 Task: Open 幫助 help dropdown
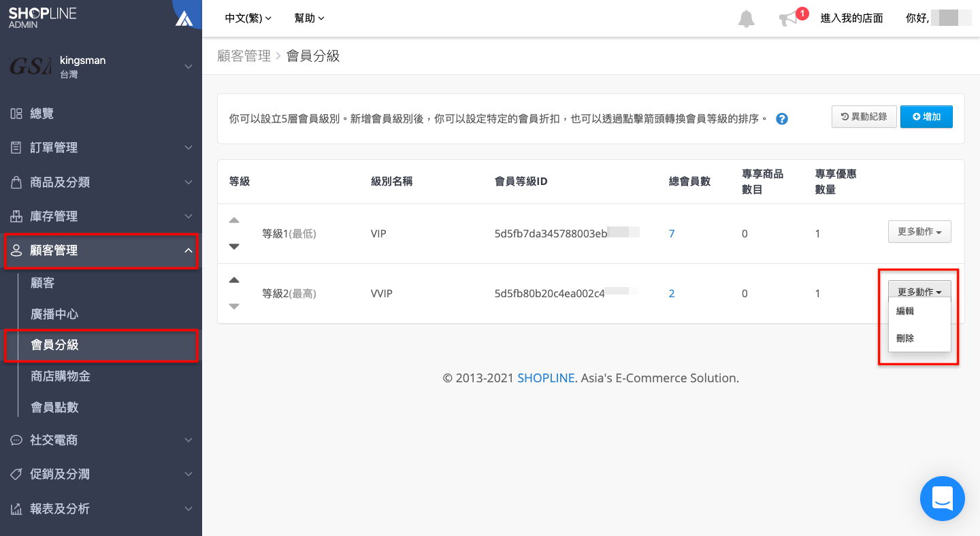point(310,18)
